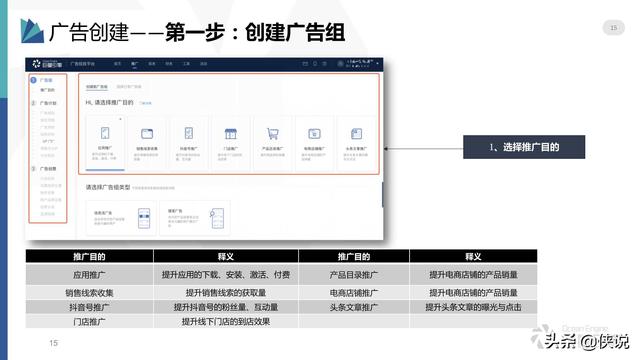Select the 信息流广告 ad group type card

pyautogui.click(x=121, y=218)
